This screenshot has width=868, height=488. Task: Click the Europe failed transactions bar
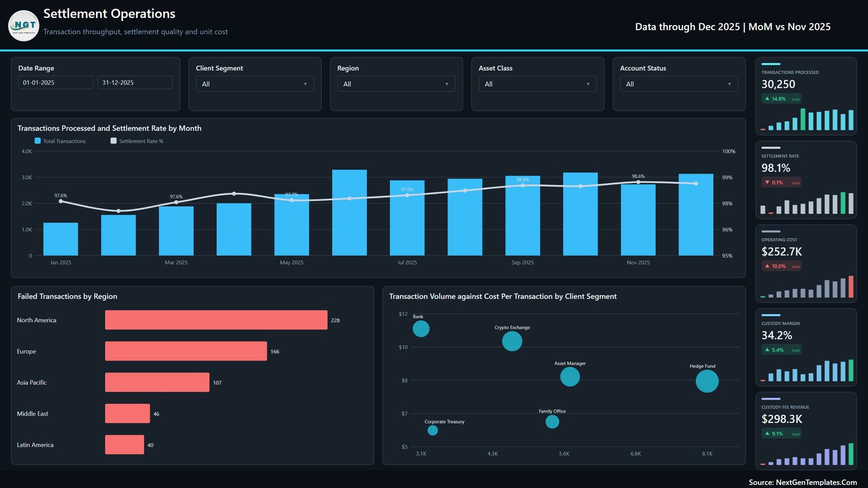click(186, 351)
